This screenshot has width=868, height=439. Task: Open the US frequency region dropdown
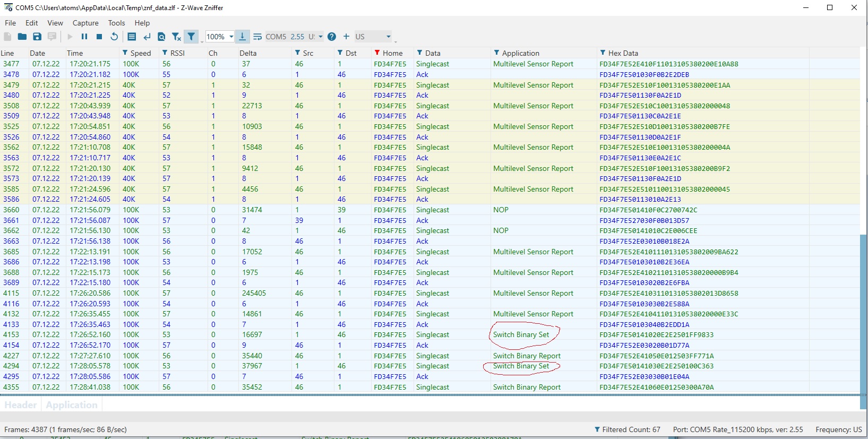(373, 37)
